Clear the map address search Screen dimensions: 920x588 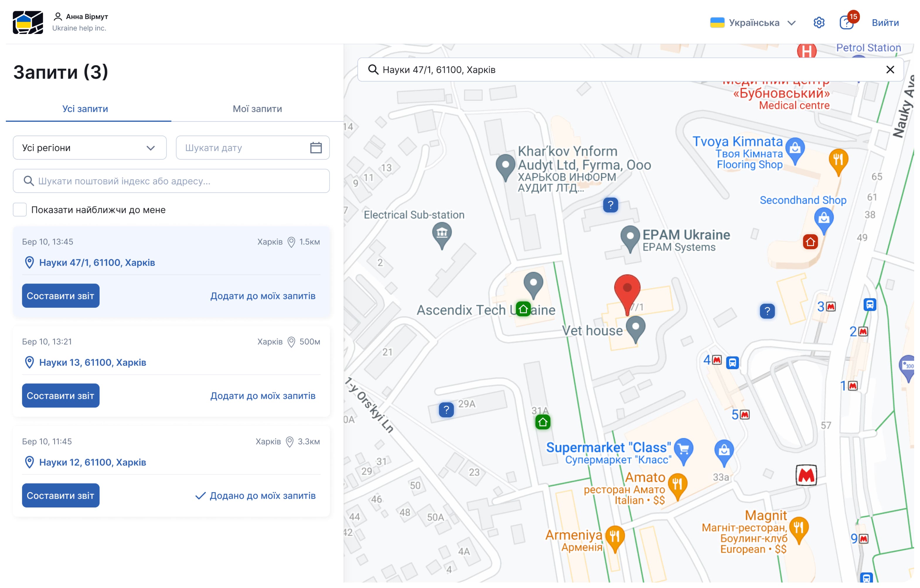click(x=890, y=69)
